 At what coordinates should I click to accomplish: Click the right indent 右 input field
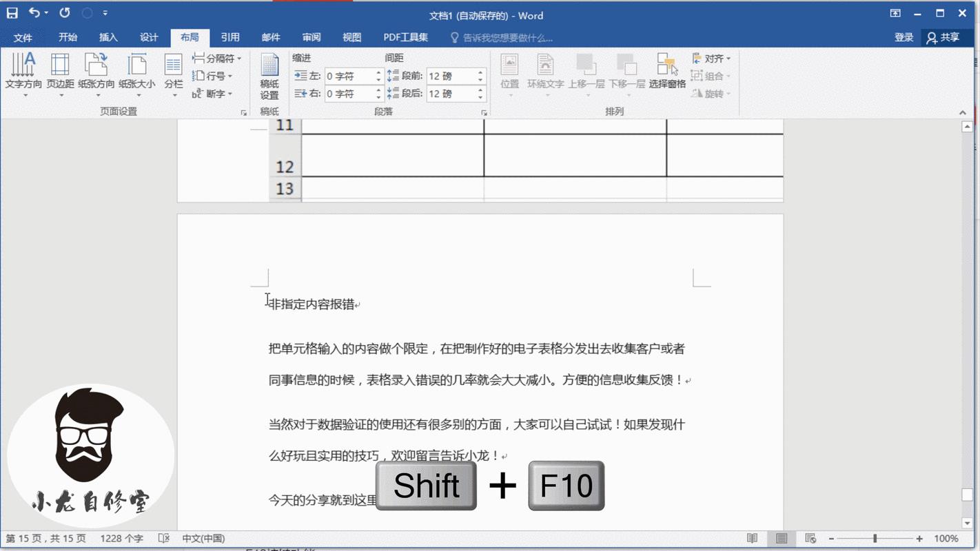click(349, 94)
